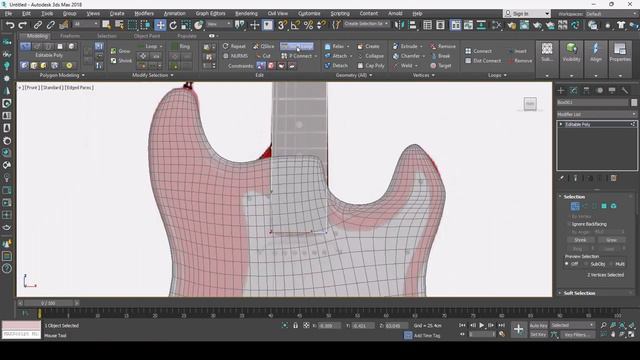This screenshot has height=360, width=640.
Task: Click the Grow button in Selection rollout
Action: (611, 240)
